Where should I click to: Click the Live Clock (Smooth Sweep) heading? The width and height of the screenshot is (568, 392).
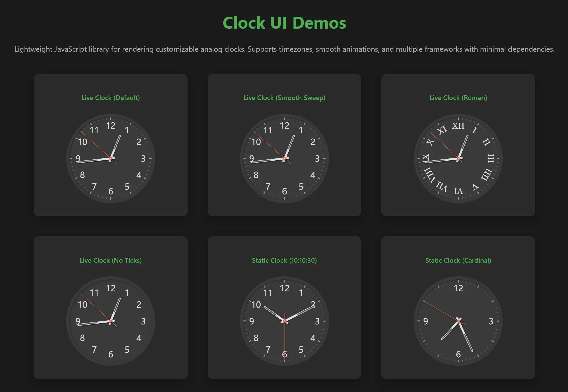click(284, 98)
